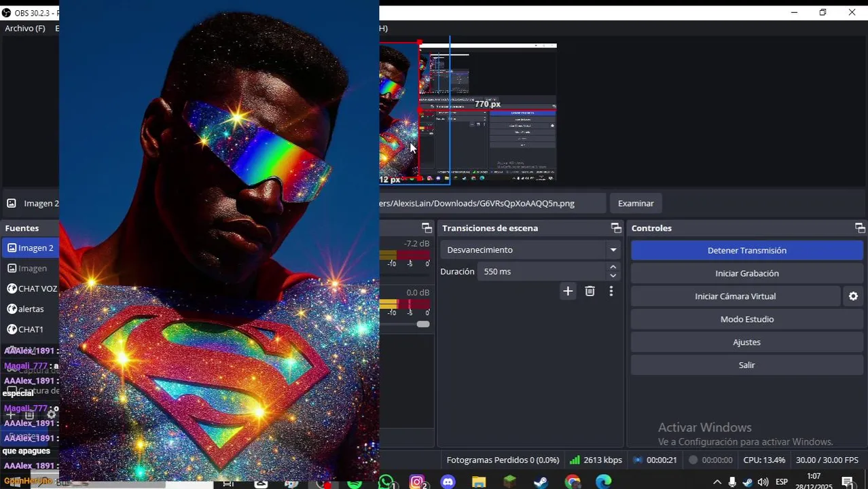Click the image icon next to Imagen 2
Image resolution: width=868 pixels, height=489 pixels.
[12, 248]
